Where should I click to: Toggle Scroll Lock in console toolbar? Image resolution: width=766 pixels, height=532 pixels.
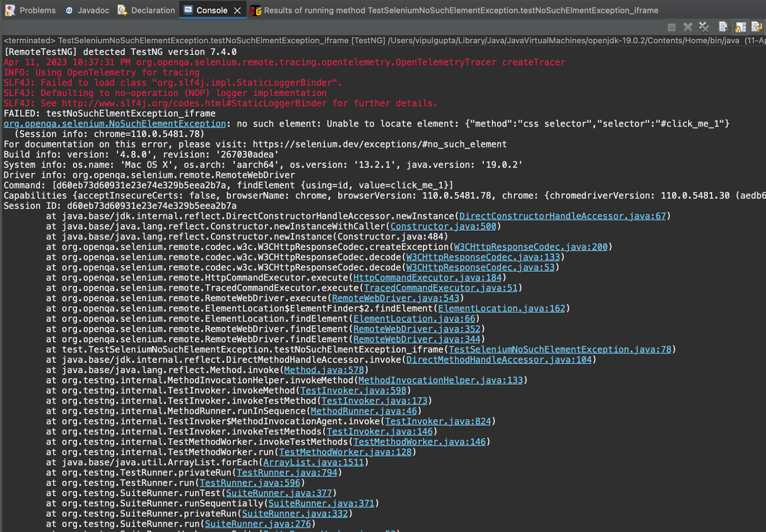point(741,27)
